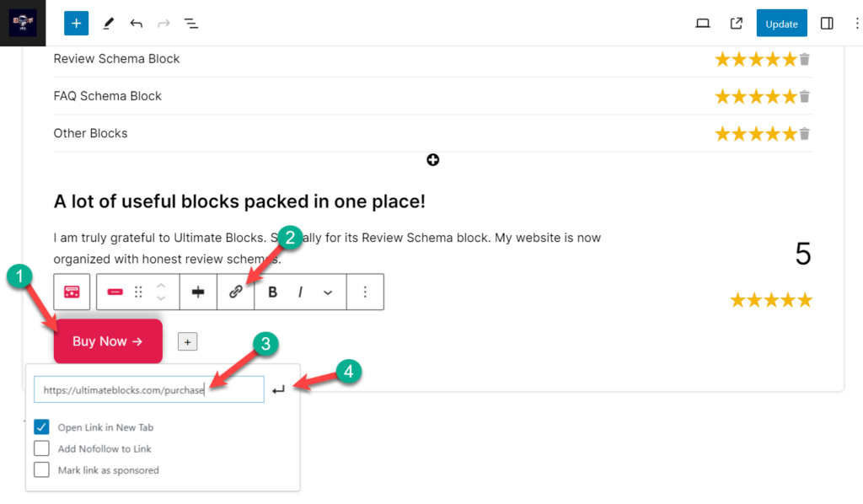Delete the FAQ Schema Block row
This screenshot has height=504, width=863.
804,95
